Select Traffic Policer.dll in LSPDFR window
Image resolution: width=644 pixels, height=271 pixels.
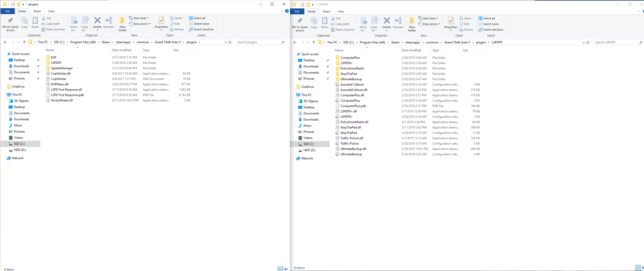click(x=351, y=138)
